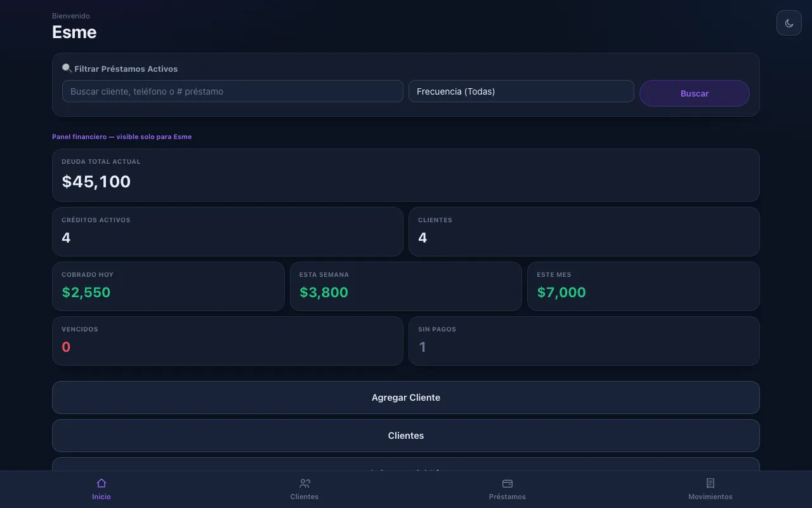
Task: Select the Préstamos card icon
Action: point(507,483)
